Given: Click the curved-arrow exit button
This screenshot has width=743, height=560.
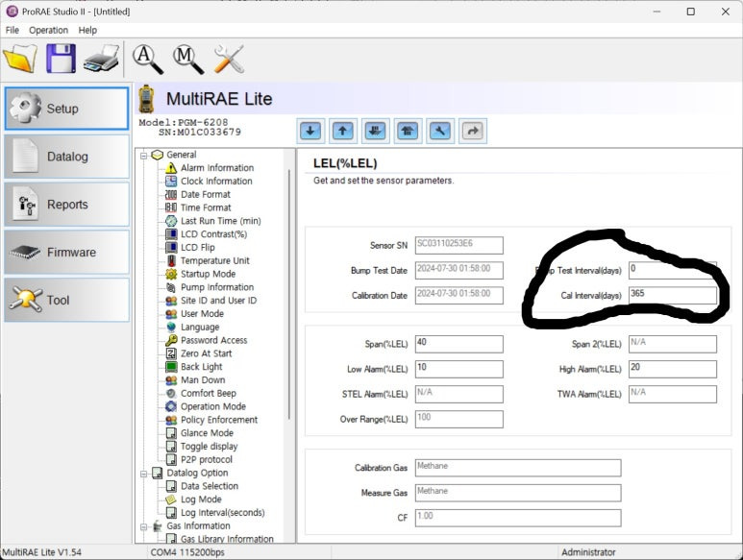Looking at the screenshot, I should [473, 131].
